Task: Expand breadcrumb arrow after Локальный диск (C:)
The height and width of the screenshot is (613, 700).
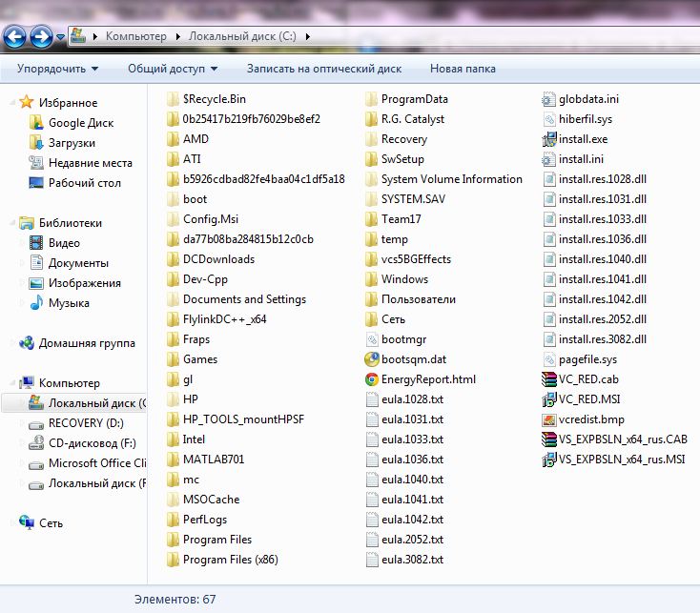Action: (x=308, y=36)
